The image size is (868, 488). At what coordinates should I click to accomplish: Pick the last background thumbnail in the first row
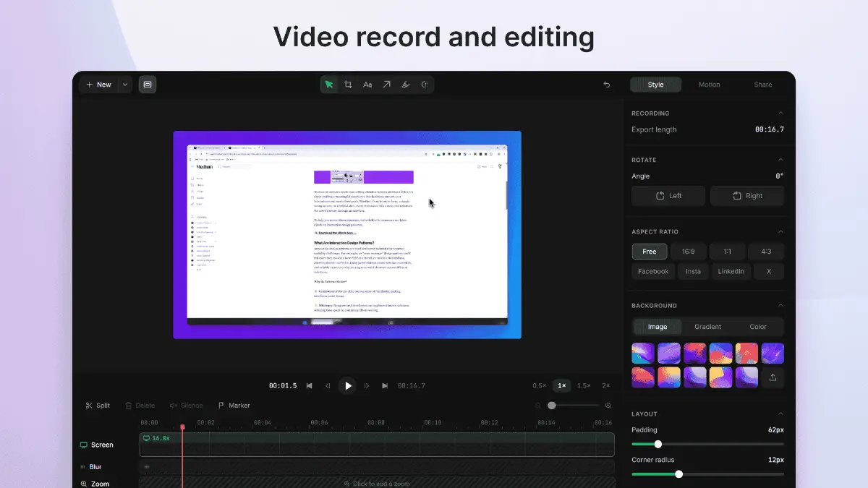tap(773, 353)
